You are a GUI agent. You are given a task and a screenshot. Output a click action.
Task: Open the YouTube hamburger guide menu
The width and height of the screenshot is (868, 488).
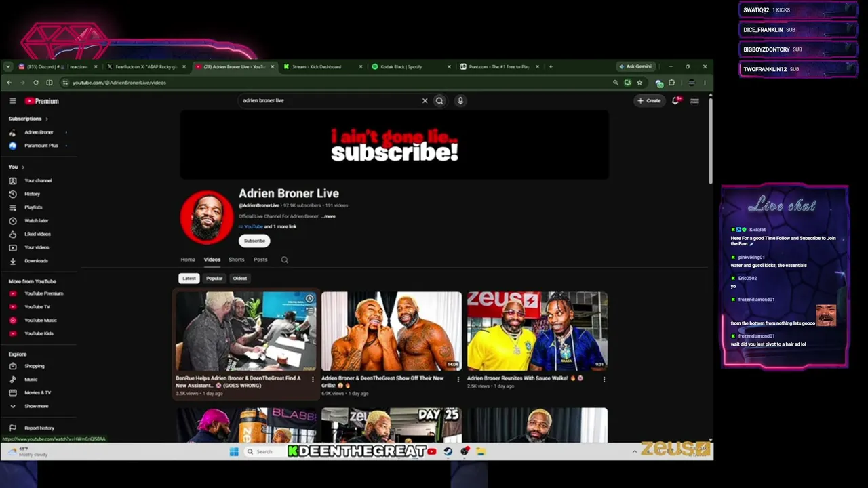(x=12, y=101)
